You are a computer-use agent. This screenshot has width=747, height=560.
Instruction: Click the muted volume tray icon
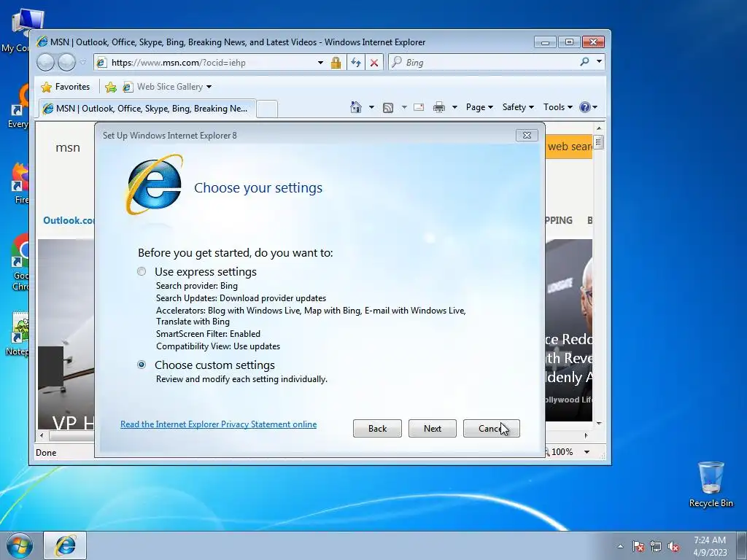pos(673,547)
